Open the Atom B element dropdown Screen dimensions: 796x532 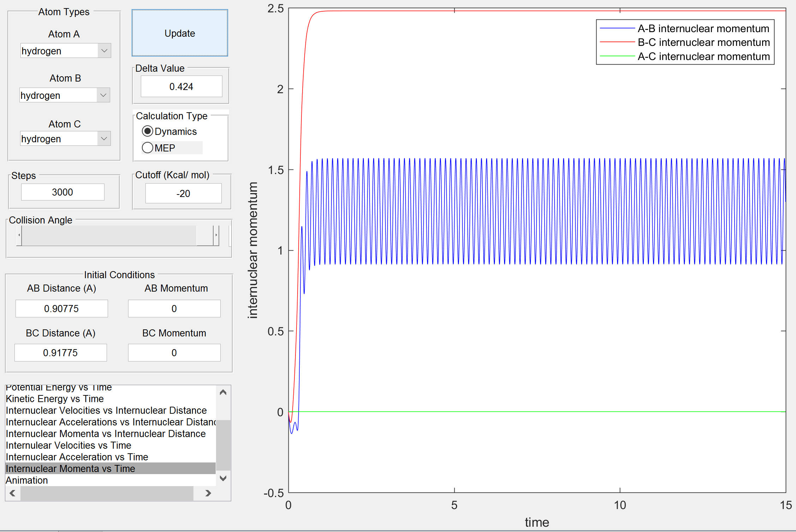(103, 95)
